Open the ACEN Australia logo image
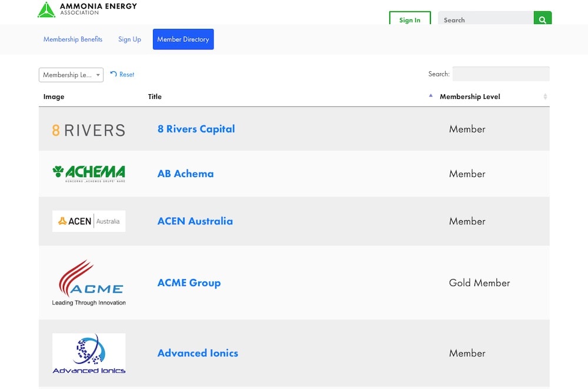This screenshot has width=588, height=389. point(89,221)
